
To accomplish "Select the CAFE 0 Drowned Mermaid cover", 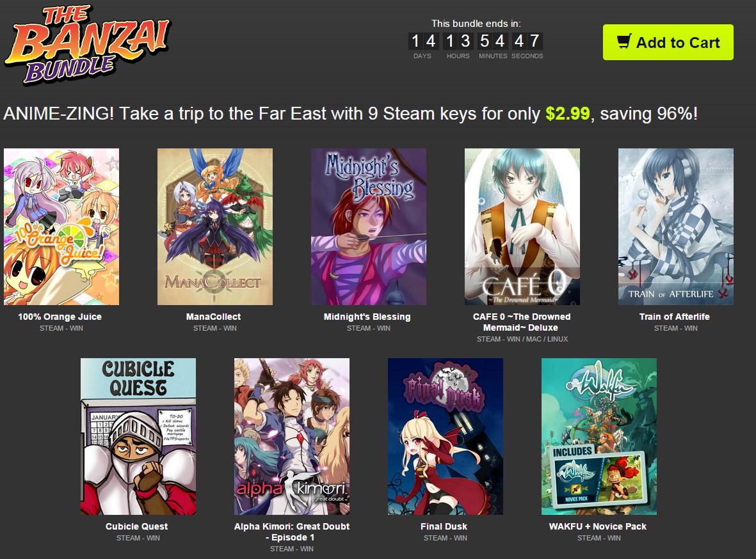I will 522,226.
